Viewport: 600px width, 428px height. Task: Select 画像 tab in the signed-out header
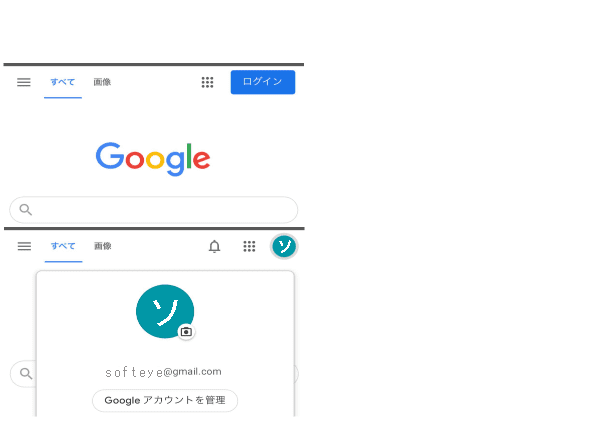tap(102, 82)
